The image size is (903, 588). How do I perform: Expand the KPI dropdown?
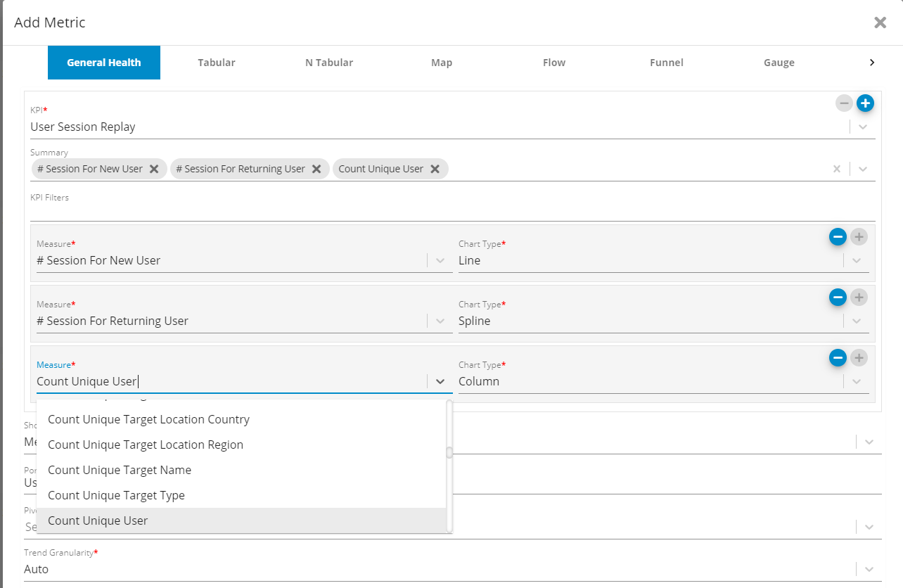point(863,127)
